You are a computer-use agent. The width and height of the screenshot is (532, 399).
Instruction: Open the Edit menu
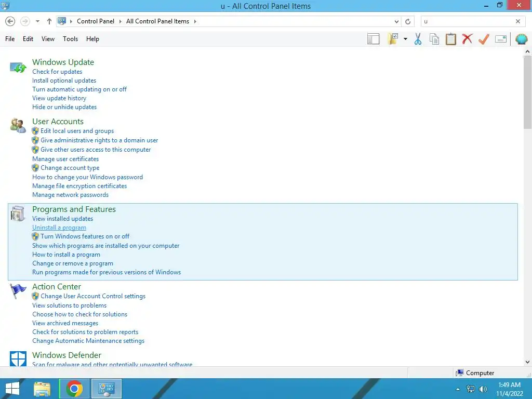click(x=28, y=39)
